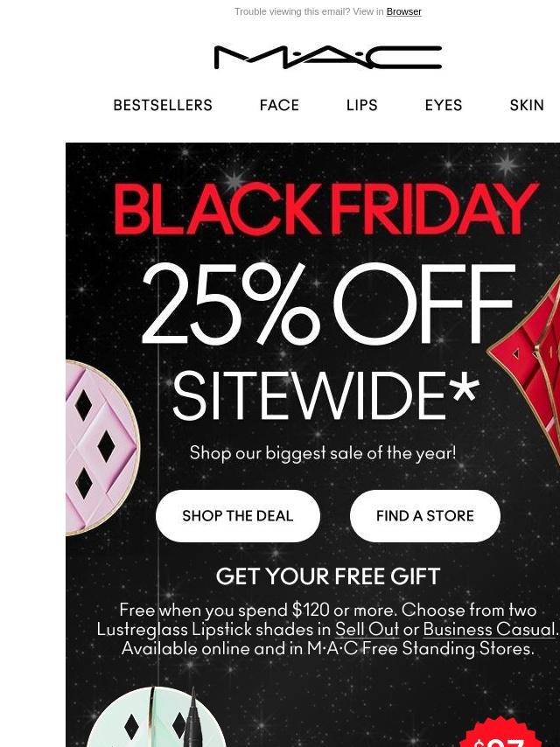This screenshot has width=560, height=747.
Task: Click the Find A Store button
Action: tap(425, 516)
